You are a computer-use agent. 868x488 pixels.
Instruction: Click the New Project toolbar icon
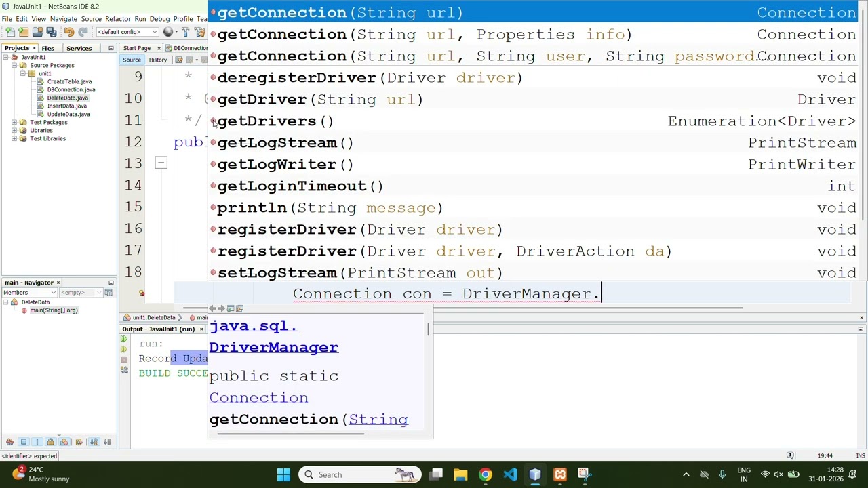[24, 32]
